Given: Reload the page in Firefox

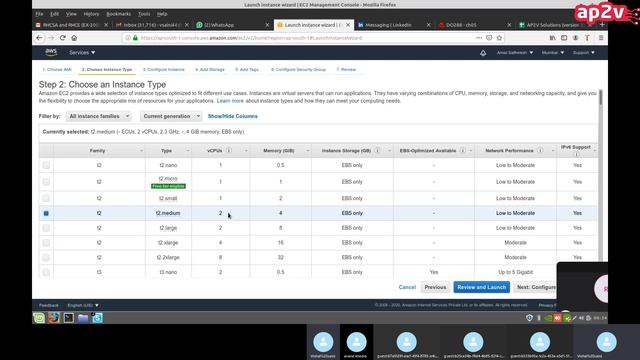Looking at the screenshot, I should click(62, 38).
